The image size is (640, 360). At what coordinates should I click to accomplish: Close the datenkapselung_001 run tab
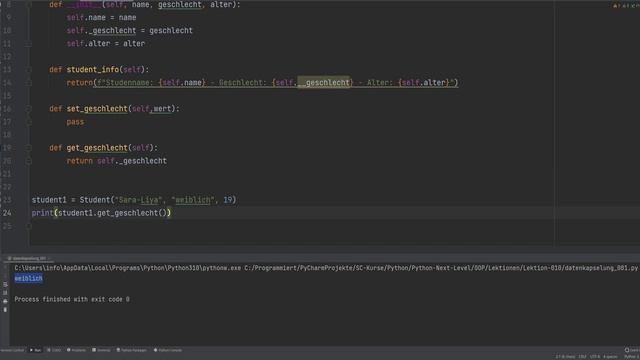tap(50, 258)
